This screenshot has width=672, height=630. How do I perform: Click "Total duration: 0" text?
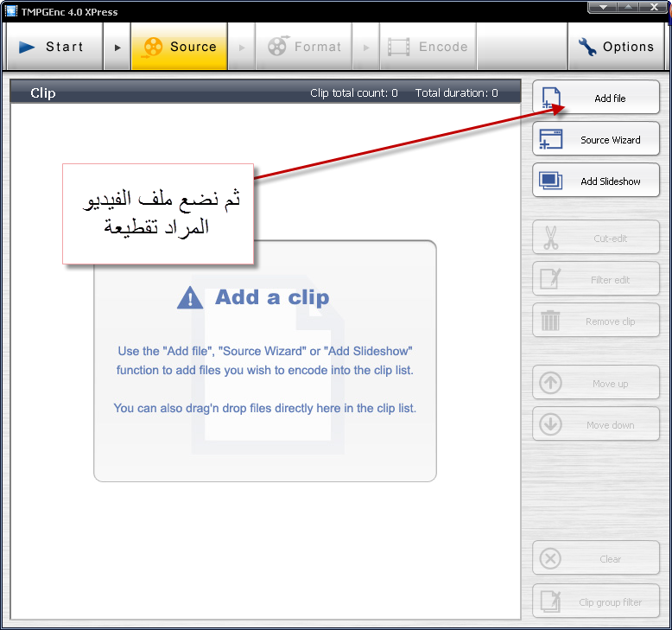(456, 93)
